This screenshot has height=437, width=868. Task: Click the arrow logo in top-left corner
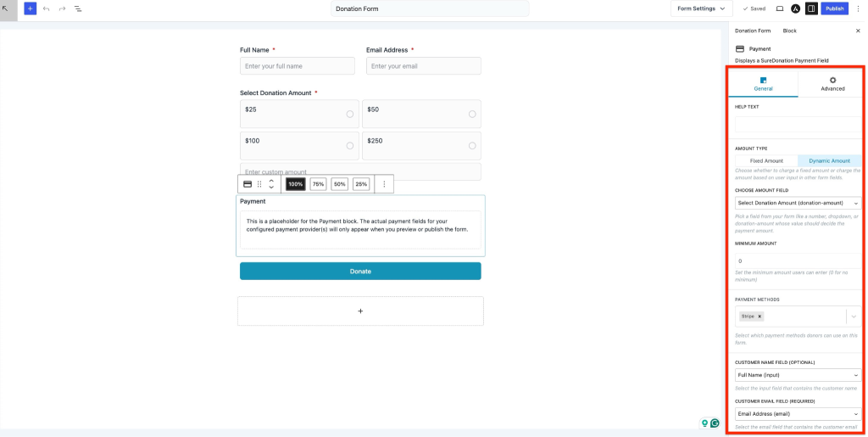[7, 8]
